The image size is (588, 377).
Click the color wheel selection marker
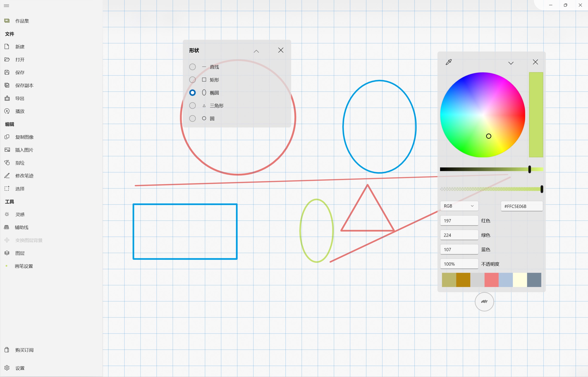(488, 136)
